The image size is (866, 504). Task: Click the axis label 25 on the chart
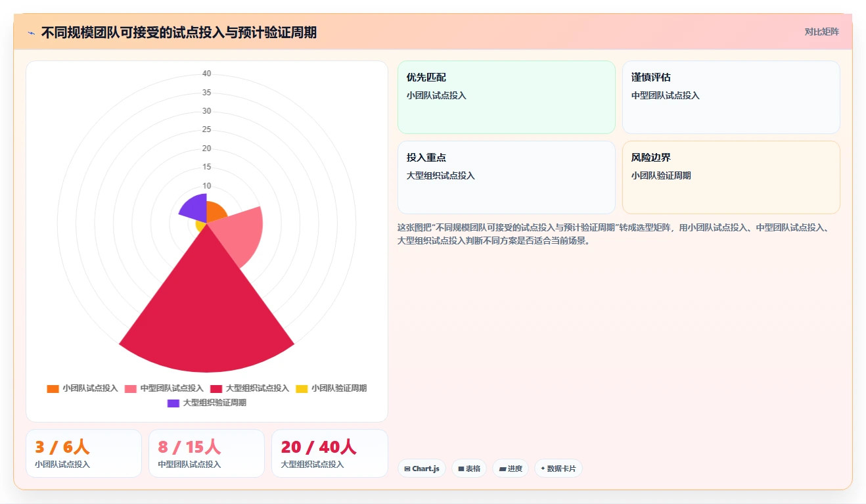pos(207,129)
